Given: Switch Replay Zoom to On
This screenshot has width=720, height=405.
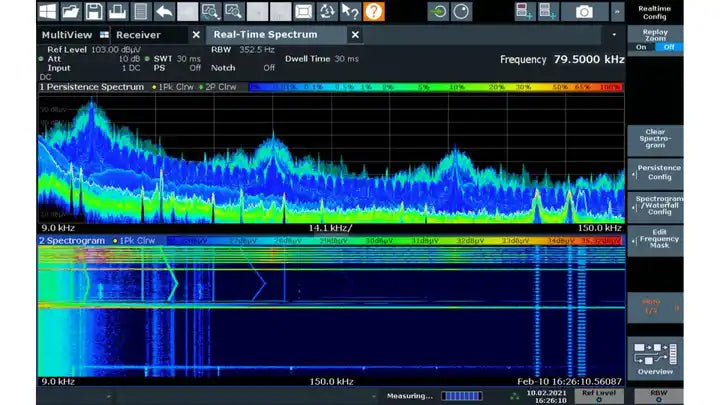Looking at the screenshot, I should 641,47.
